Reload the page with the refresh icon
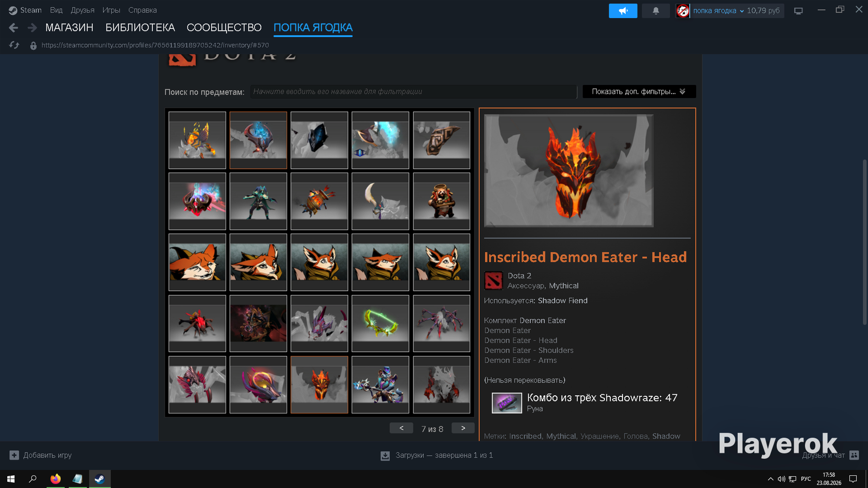Viewport: 868px width, 488px height. click(14, 45)
